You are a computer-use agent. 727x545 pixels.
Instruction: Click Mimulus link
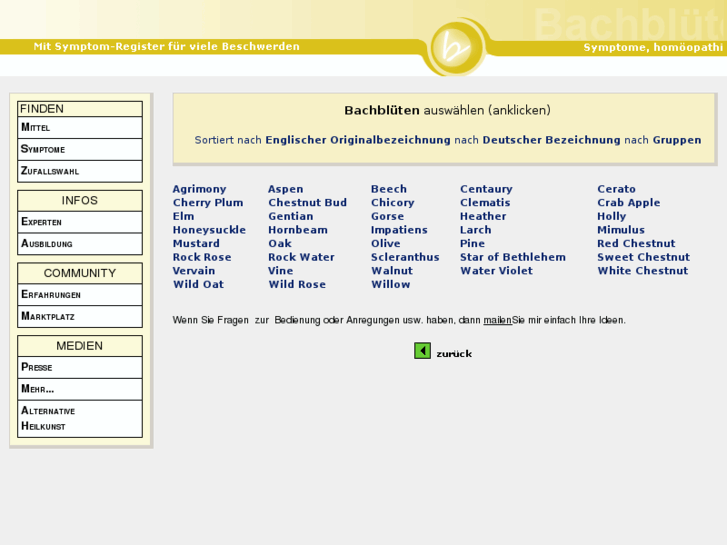pos(620,230)
